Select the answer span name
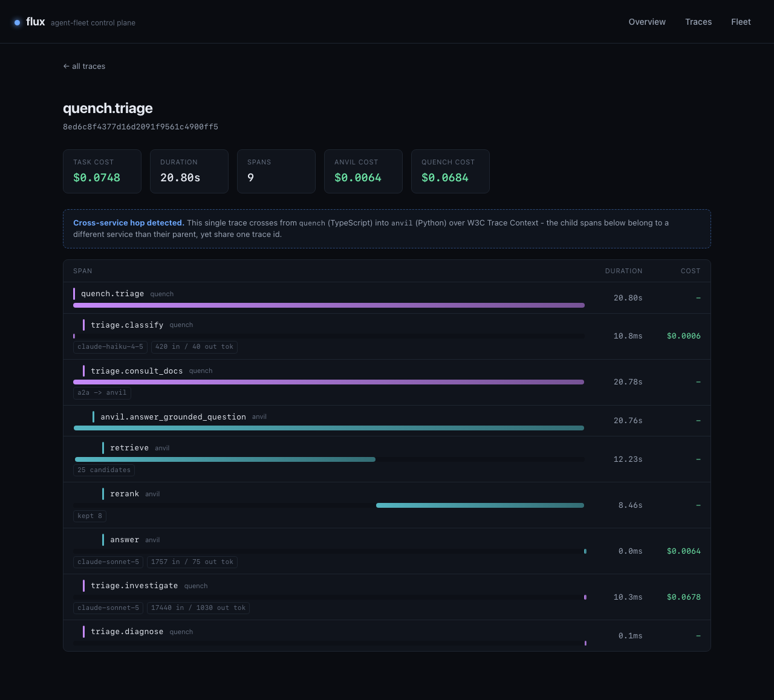 coord(125,540)
